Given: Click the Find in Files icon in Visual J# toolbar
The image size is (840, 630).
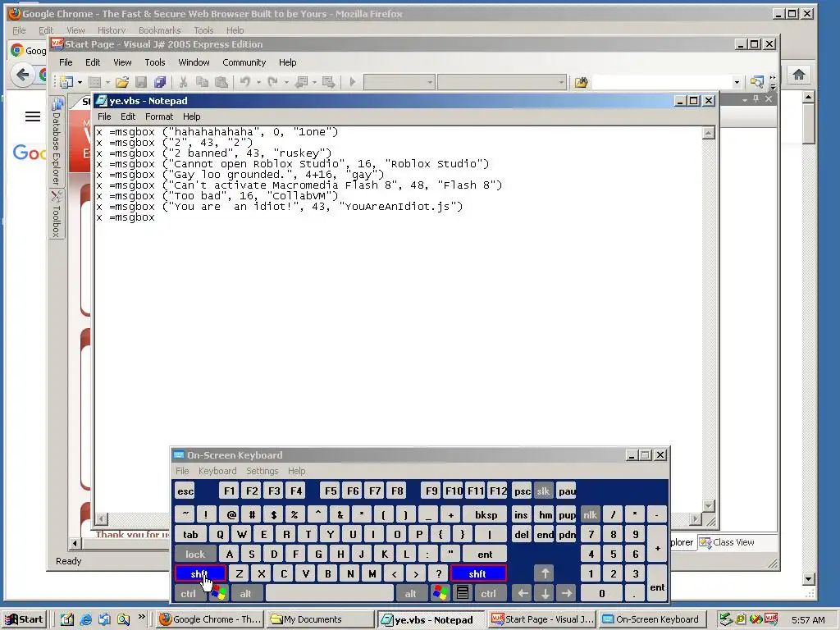Looking at the screenshot, I should coord(582,82).
